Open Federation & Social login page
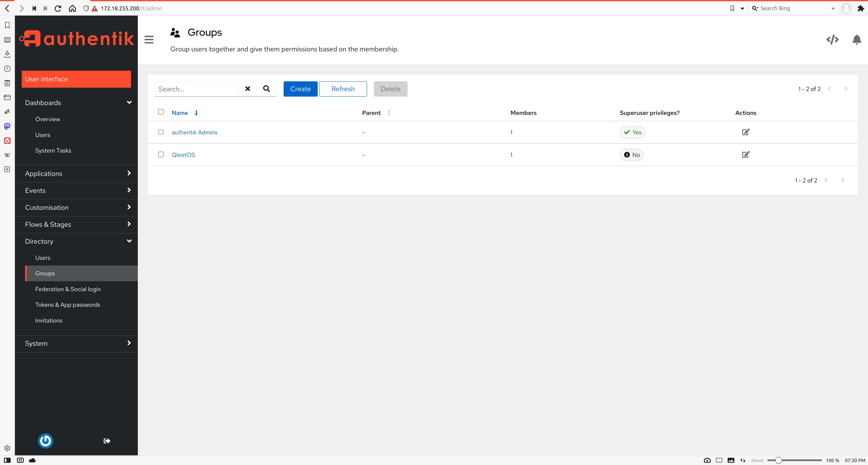Viewport: 868px width, 465px height. [x=68, y=289]
